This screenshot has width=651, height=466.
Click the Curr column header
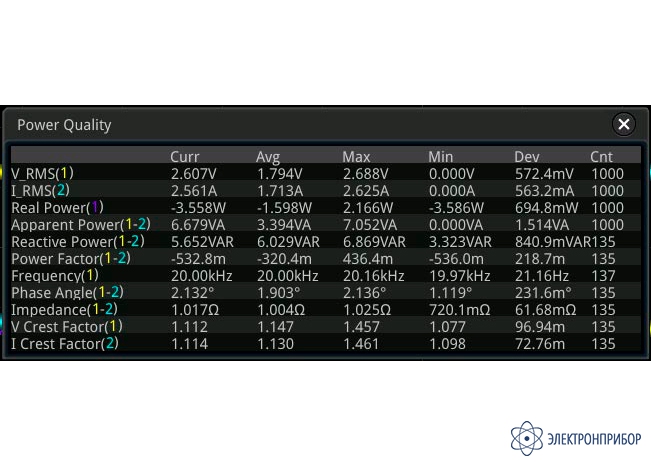[185, 157]
